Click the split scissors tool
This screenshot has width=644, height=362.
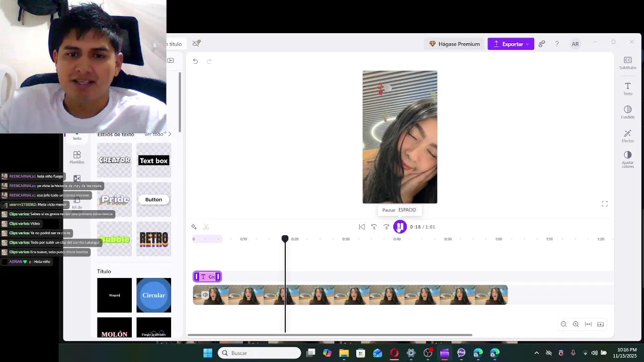206,227
